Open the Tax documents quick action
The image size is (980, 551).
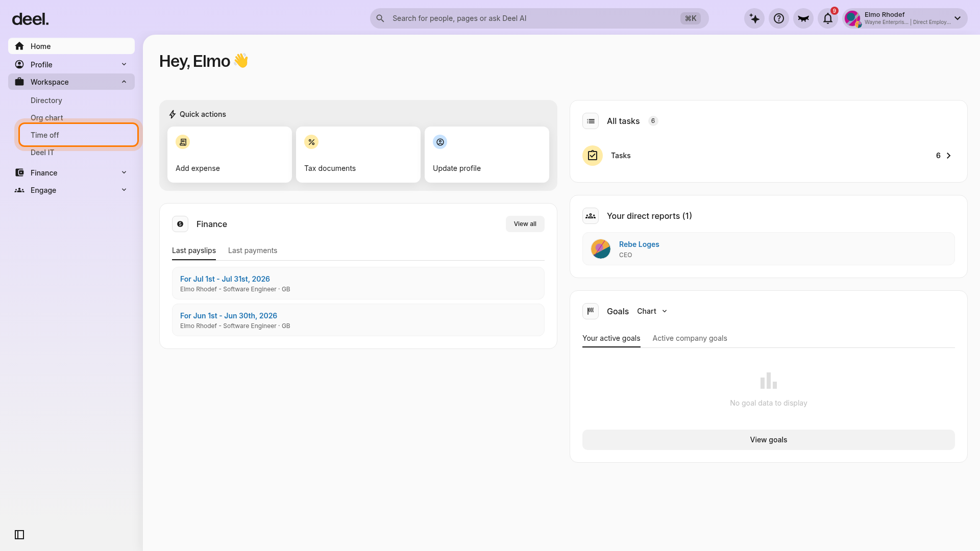click(x=358, y=155)
